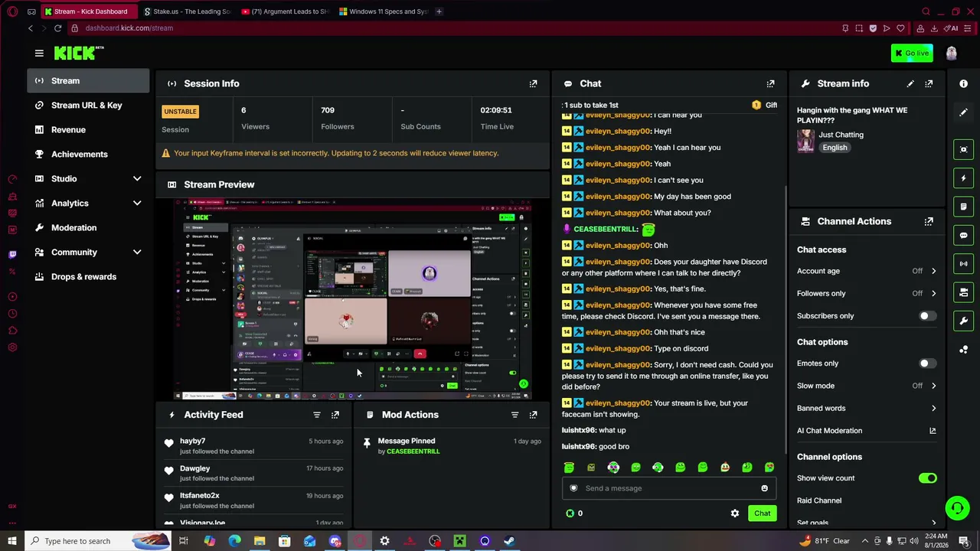
Task: Toggle Subscribers only chat
Action: point(927,316)
